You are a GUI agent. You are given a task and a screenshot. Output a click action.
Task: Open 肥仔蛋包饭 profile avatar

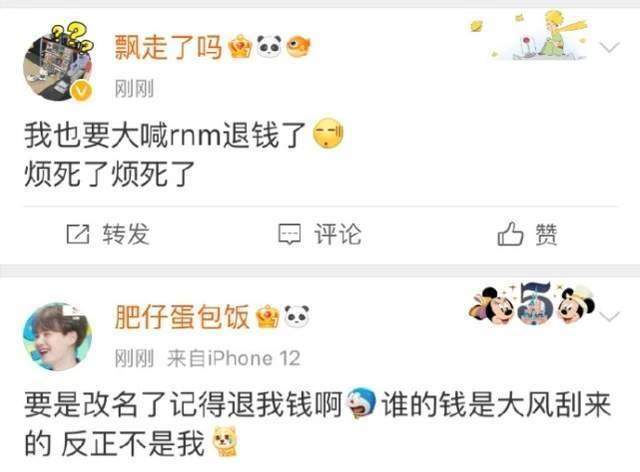pos(58,336)
